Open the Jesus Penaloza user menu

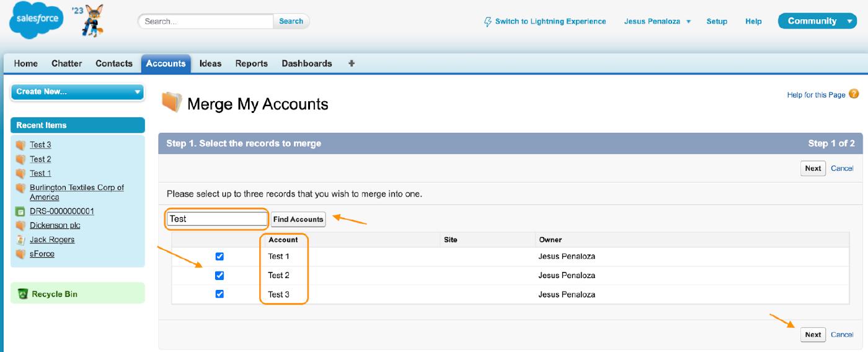tap(657, 22)
